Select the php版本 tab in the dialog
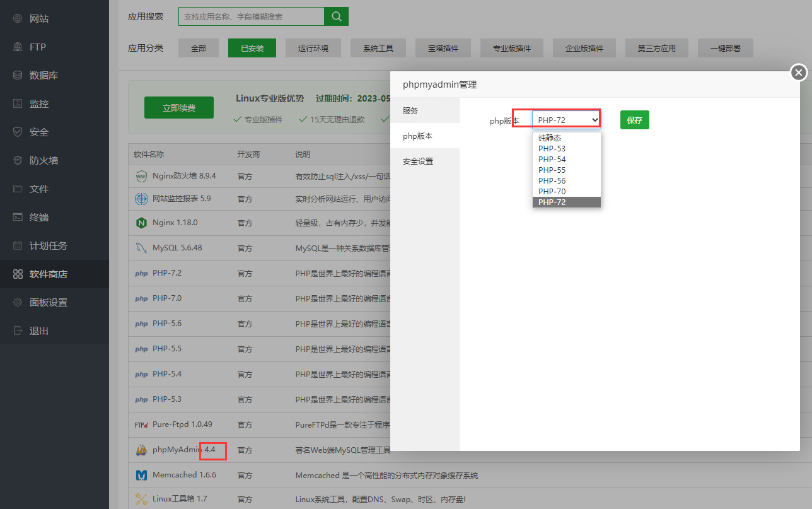Screen dimensions: 812x509 point(425,136)
